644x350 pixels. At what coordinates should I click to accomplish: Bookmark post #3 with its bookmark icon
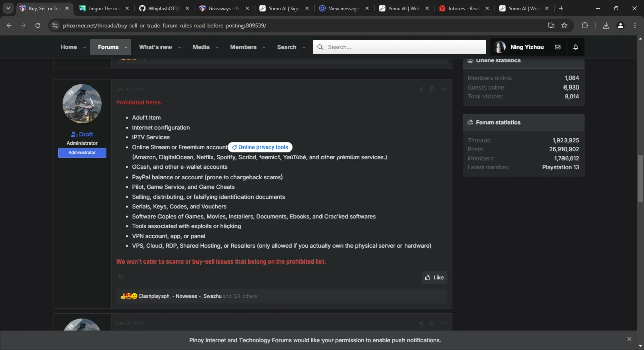pyautogui.click(x=432, y=323)
